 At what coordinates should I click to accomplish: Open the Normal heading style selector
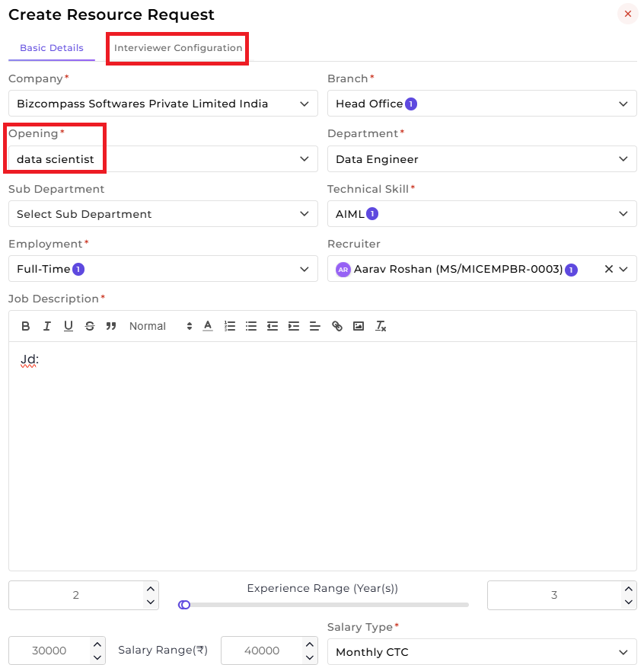point(161,326)
